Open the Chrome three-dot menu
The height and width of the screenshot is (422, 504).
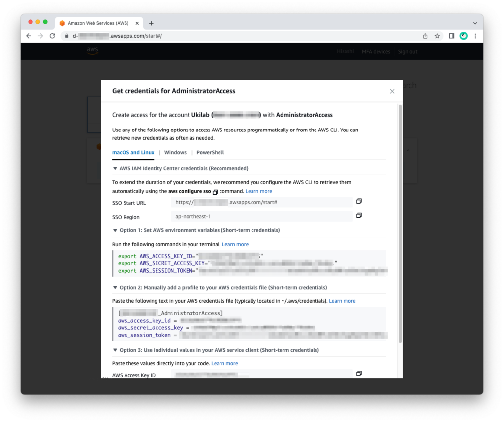475,36
